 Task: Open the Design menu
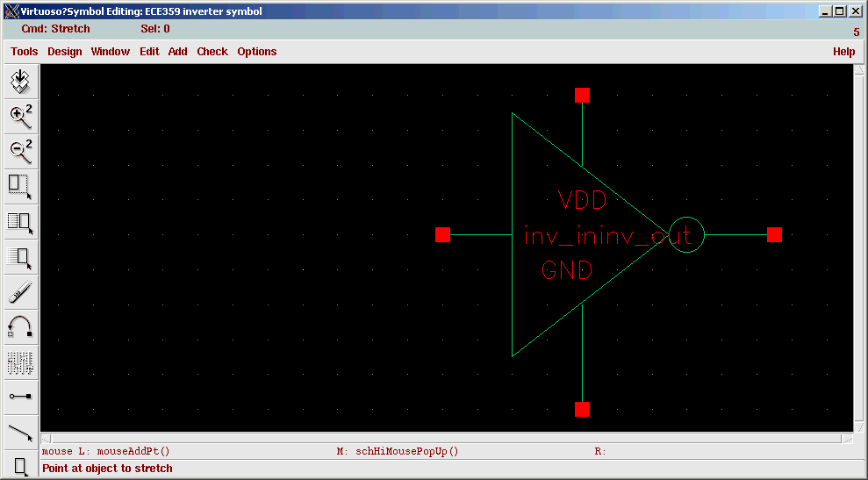click(65, 52)
